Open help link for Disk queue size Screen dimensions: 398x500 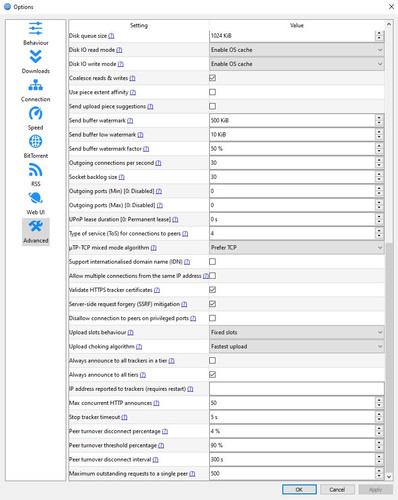[x=111, y=36]
